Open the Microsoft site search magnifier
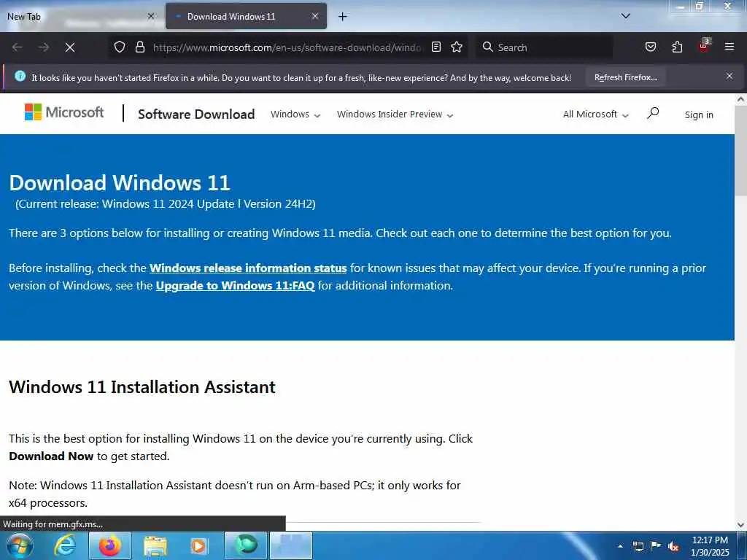747x560 pixels. [653, 113]
